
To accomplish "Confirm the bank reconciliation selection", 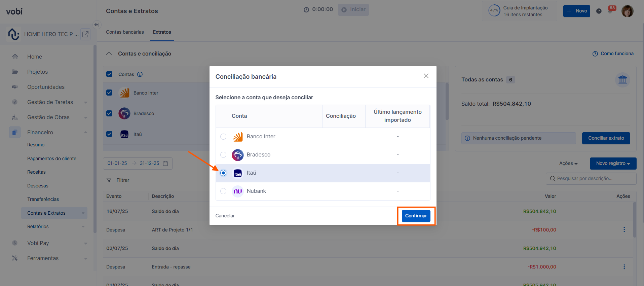I will [416, 216].
